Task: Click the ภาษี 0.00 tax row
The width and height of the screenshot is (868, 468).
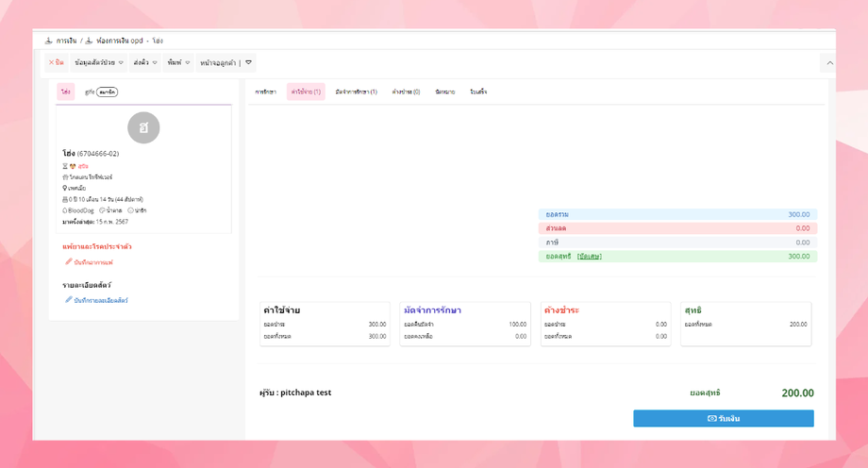Action: 677,242
